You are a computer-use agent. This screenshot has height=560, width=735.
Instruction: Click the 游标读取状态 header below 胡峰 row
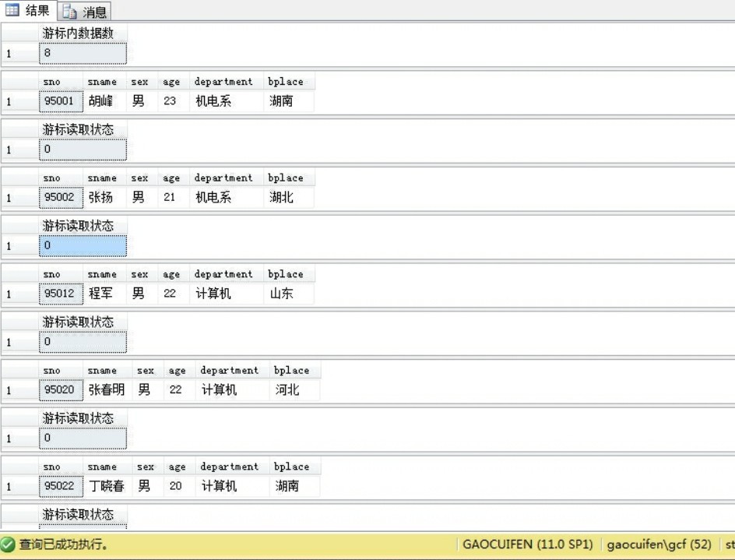tap(83, 129)
